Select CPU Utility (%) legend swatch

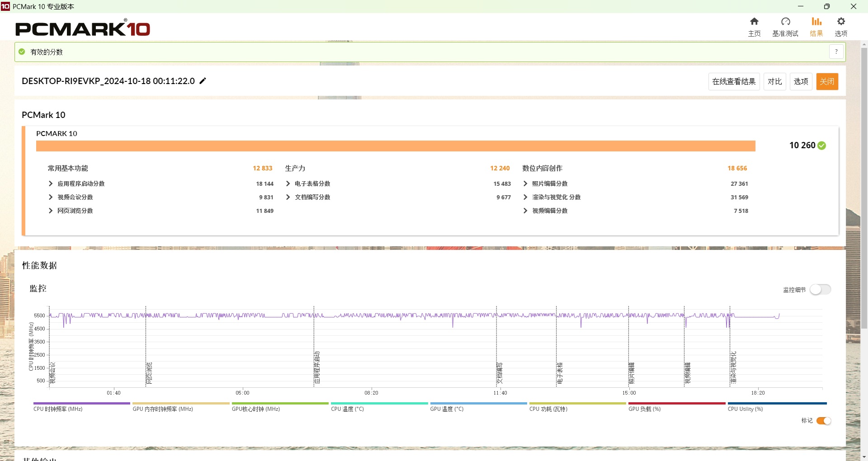point(777,403)
